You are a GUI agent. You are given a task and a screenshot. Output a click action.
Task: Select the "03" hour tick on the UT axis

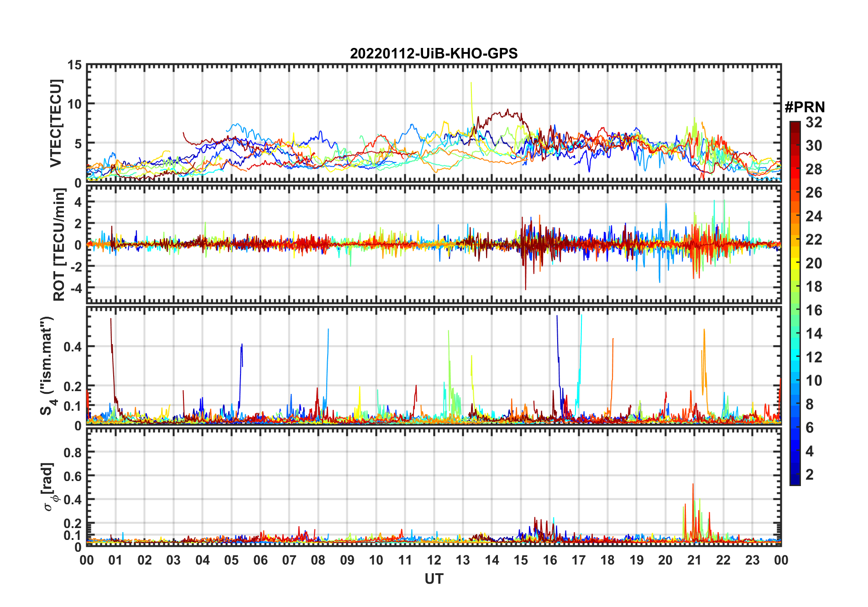[173, 560]
